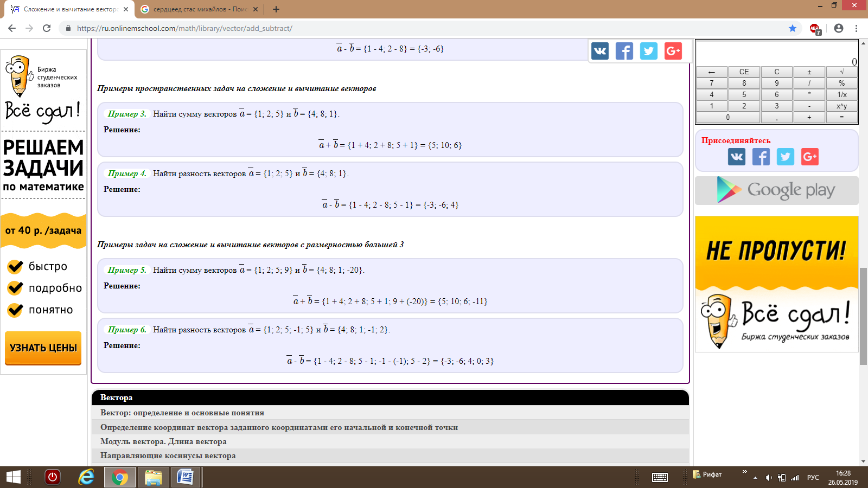Open Internet Explorer from the taskbar
Image resolution: width=868 pixels, height=488 pixels.
click(86, 477)
